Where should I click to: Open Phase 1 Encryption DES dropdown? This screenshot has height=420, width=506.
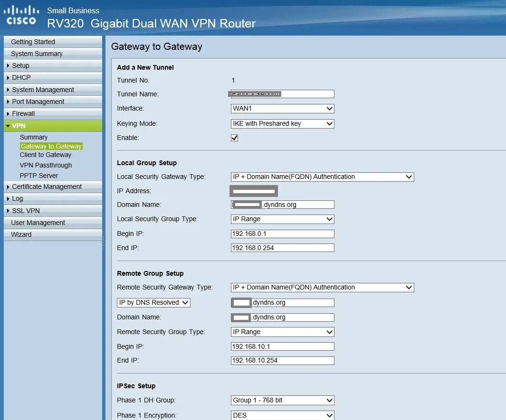(282, 415)
